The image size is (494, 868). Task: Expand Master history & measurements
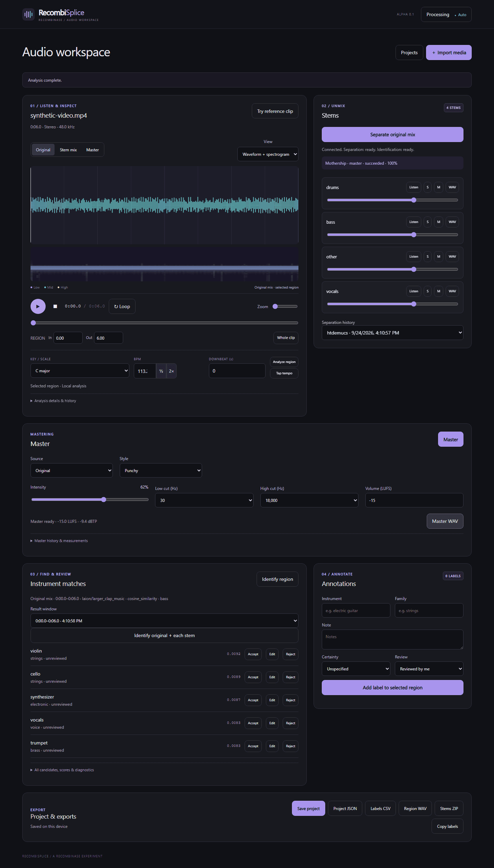pyautogui.click(x=59, y=541)
